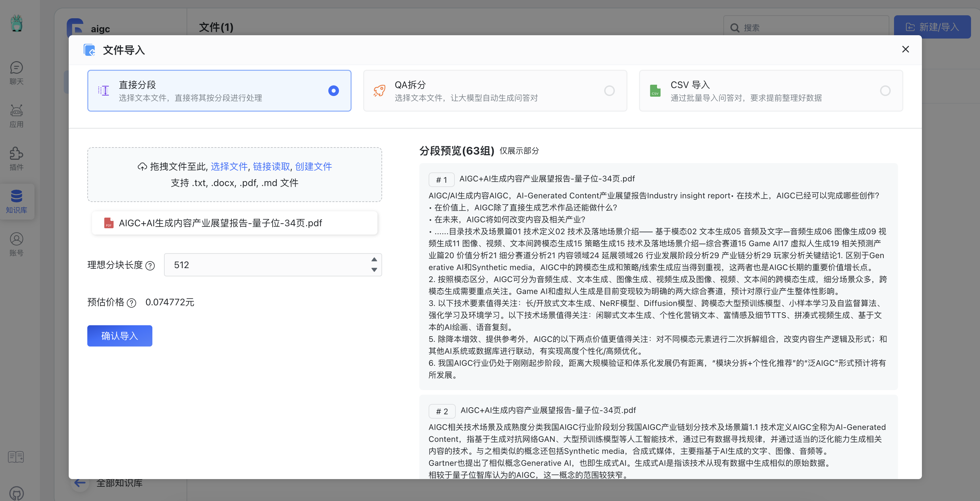Screen dimensions: 980x501
Task: Show help for 预估价格 question mark
Action: pyautogui.click(x=131, y=303)
